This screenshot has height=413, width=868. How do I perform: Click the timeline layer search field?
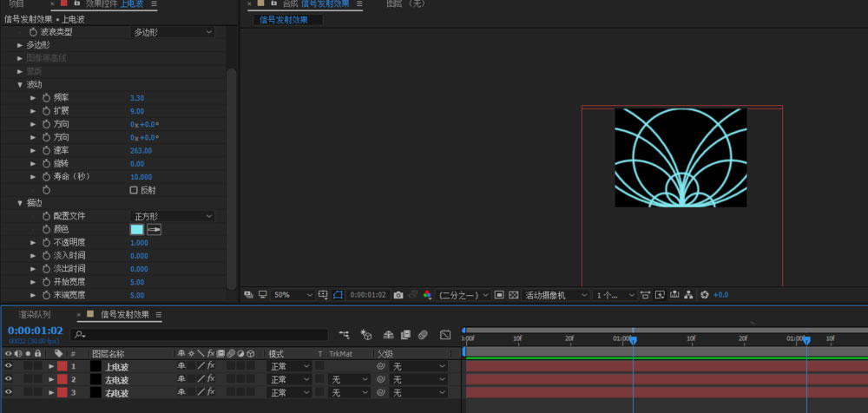point(201,334)
